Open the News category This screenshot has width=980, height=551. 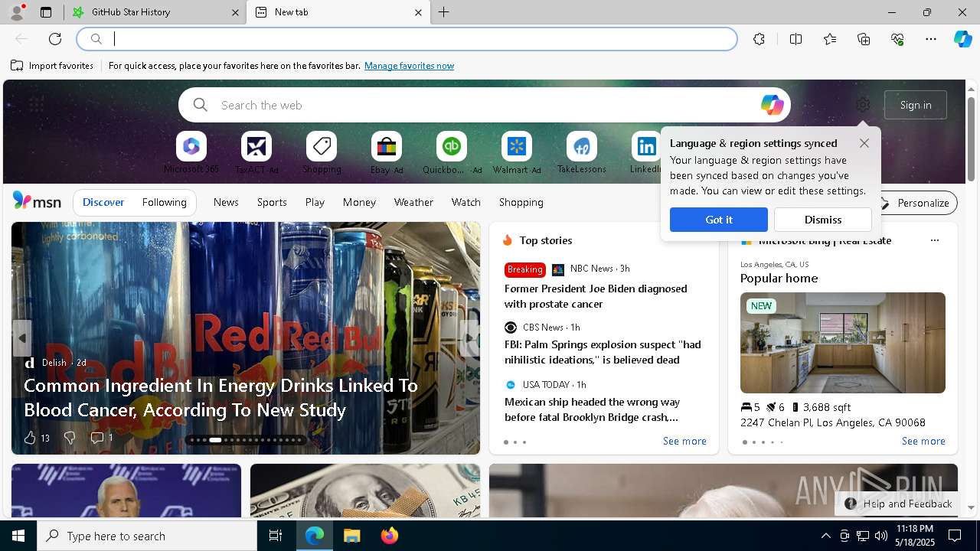tap(226, 202)
